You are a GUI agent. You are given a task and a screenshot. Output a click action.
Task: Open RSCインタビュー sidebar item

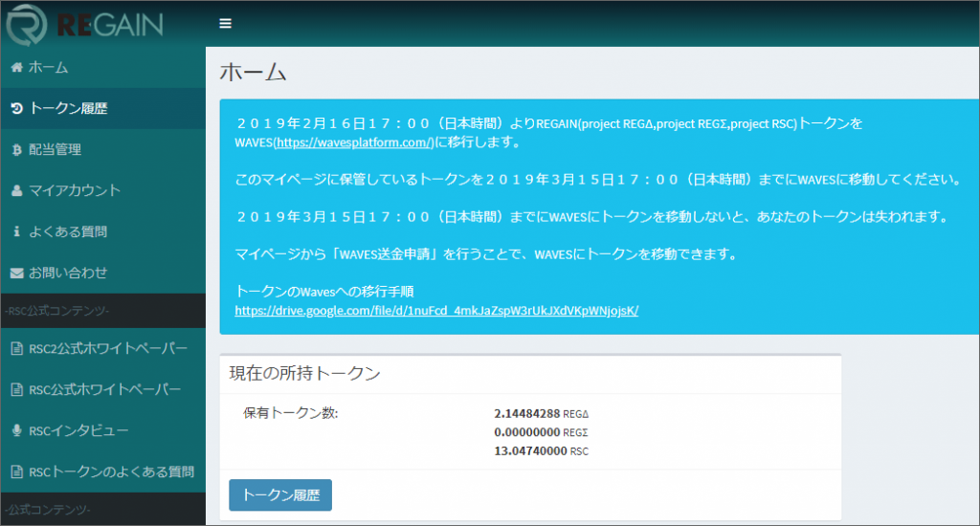click(103, 430)
